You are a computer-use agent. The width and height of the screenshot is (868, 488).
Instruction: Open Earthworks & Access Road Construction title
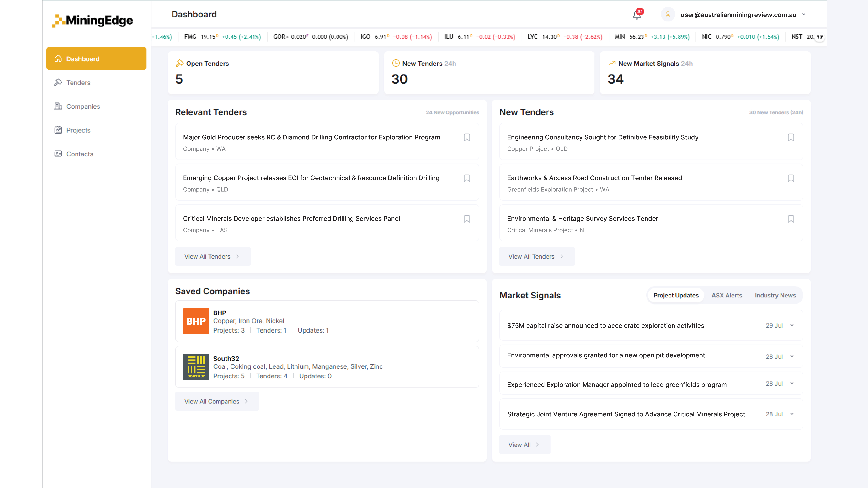coord(594,178)
